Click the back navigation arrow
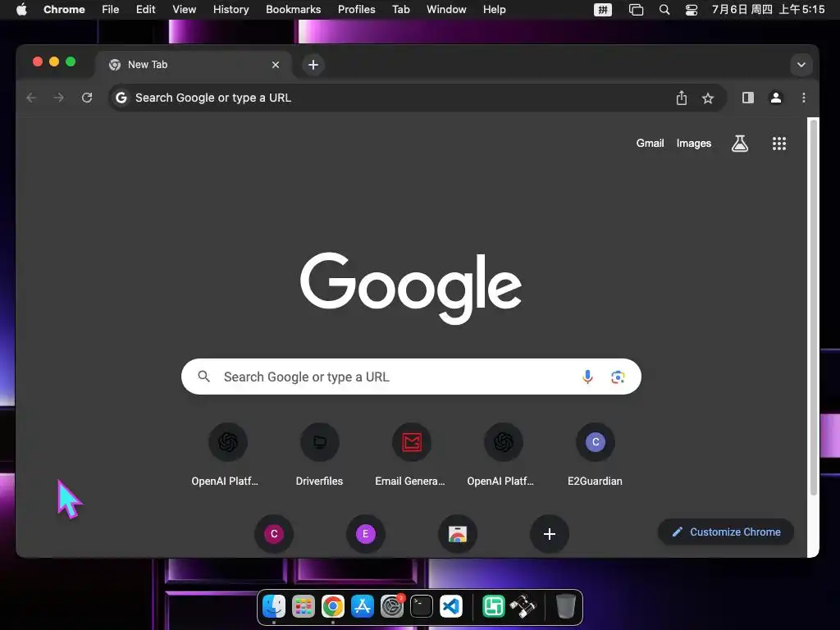The width and height of the screenshot is (840, 630). (x=31, y=98)
